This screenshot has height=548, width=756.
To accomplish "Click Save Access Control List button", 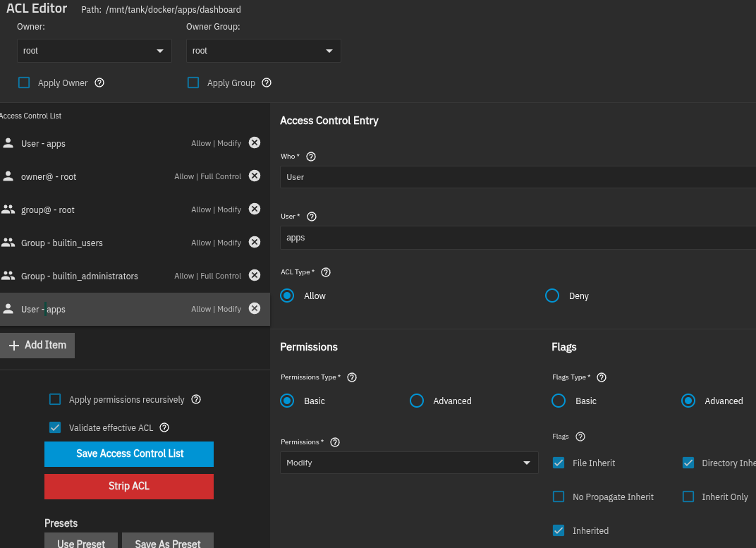I will (129, 453).
